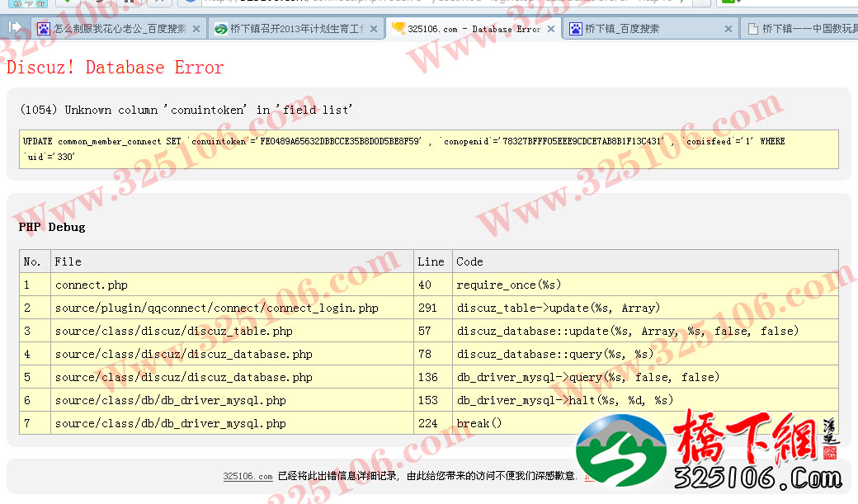Click the require_once(%s) code cell

tap(646, 285)
